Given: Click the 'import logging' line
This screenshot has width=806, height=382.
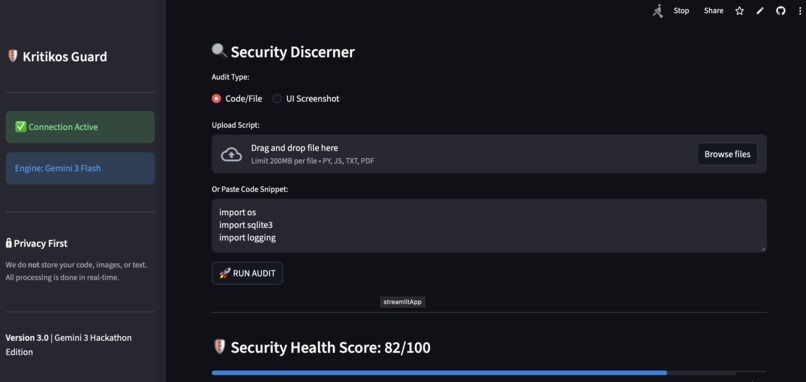Looking at the screenshot, I should point(247,238).
